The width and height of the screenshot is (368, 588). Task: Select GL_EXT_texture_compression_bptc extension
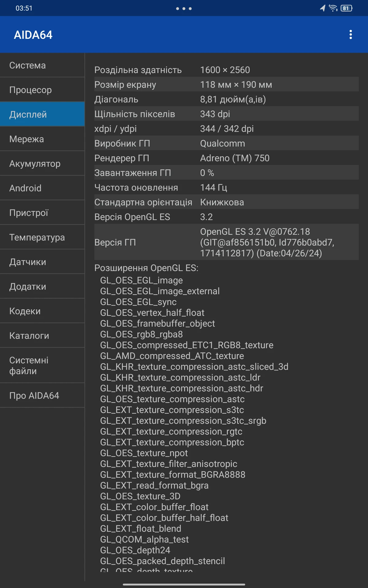(x=172, y=442)
